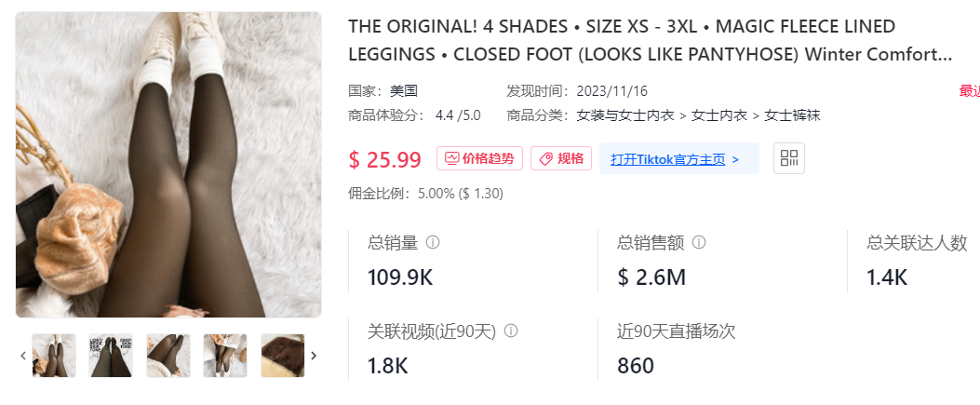Open the QR code icon
This screenshot has height=405, width=980.
[x=789, y=158]
